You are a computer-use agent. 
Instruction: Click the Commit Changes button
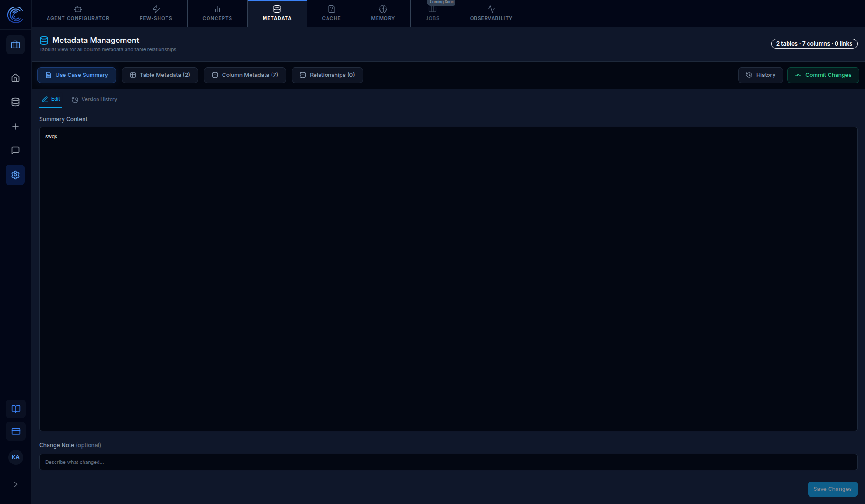tap(823, 75)
